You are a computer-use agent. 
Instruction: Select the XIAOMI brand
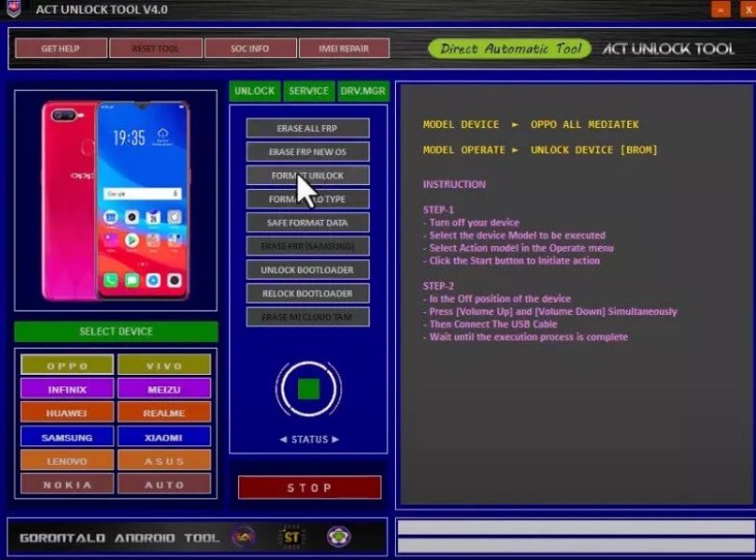pyautogui.click(x=164, y=437)
